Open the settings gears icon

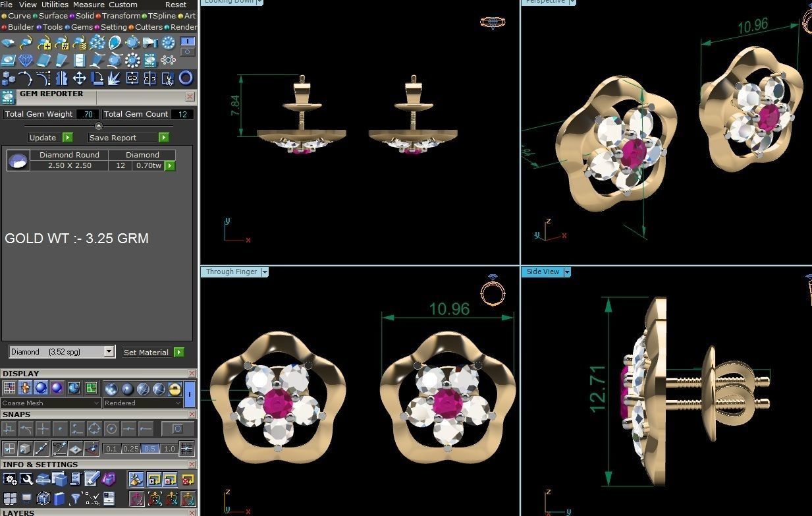pyautogui.click(x=9, y=479)
